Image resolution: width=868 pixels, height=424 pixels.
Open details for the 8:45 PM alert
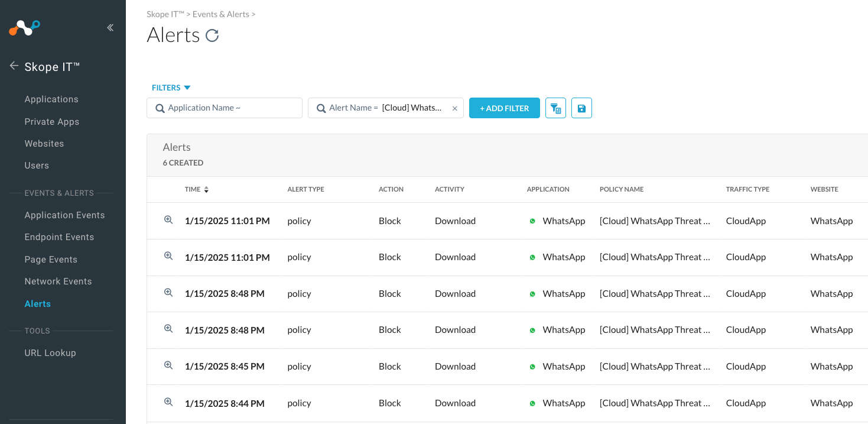click(x=168, y=365)
